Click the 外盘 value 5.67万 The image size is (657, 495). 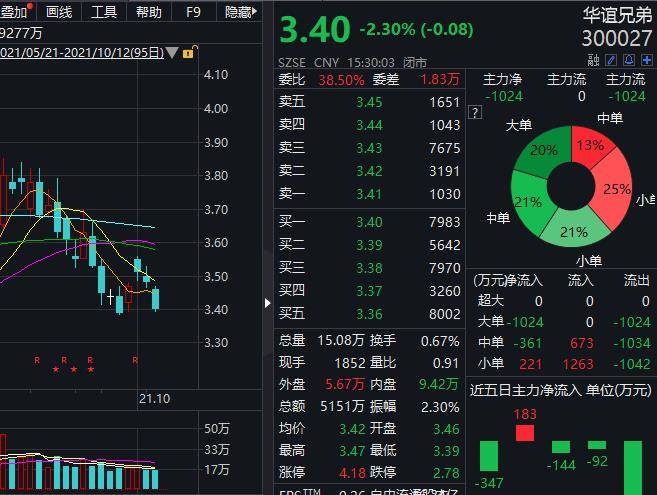click(x=344, y=384)
